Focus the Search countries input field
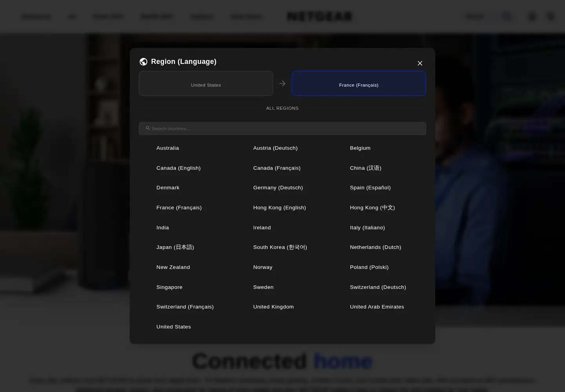565x392 pixels. click(x=282, y=129)
